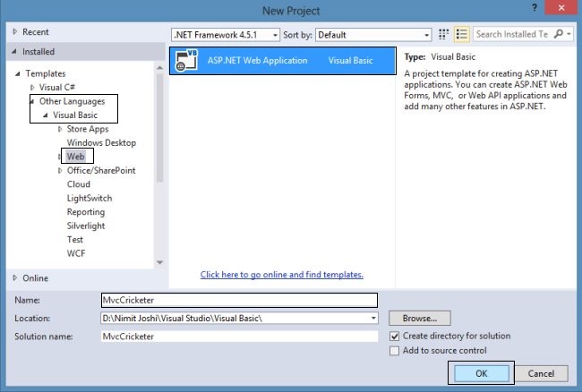Viewport: 582px width, 392px height.
Task: Select the Web category
Action: tap(75, 157)
